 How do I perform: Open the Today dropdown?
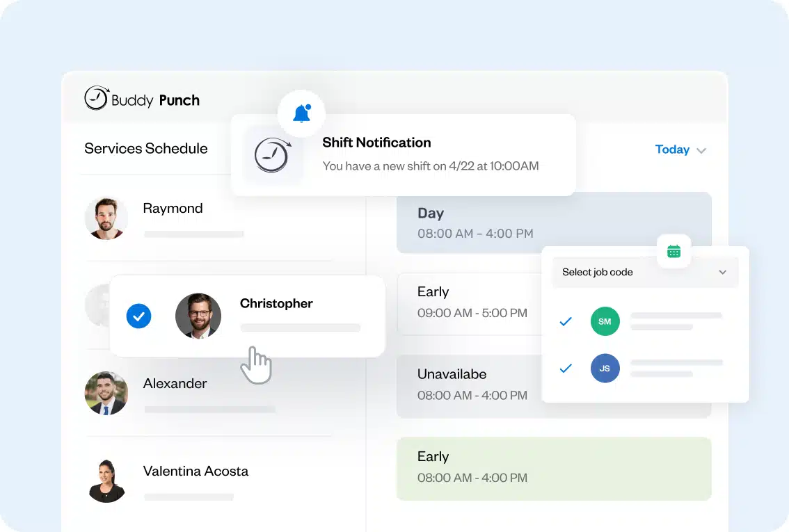[x=680, y=150]
